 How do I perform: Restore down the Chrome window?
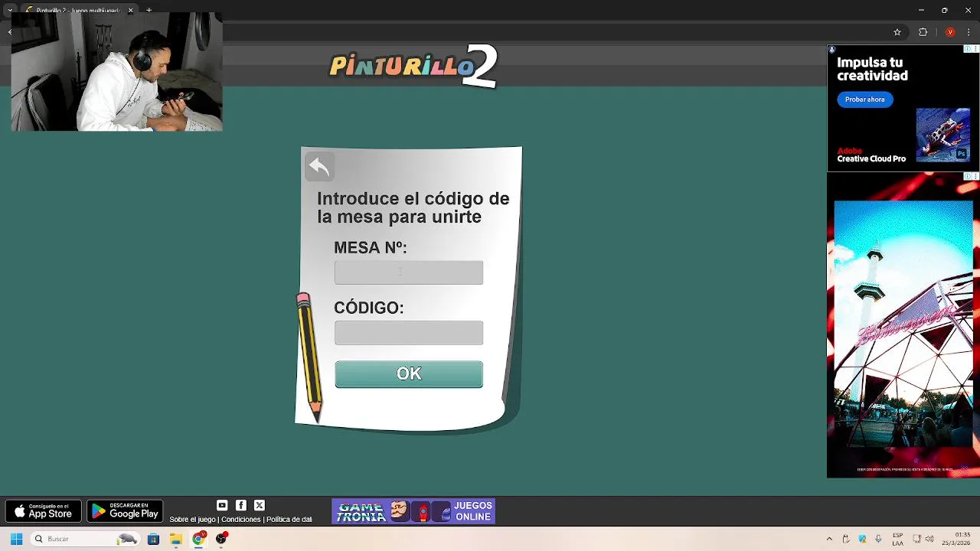945,10
